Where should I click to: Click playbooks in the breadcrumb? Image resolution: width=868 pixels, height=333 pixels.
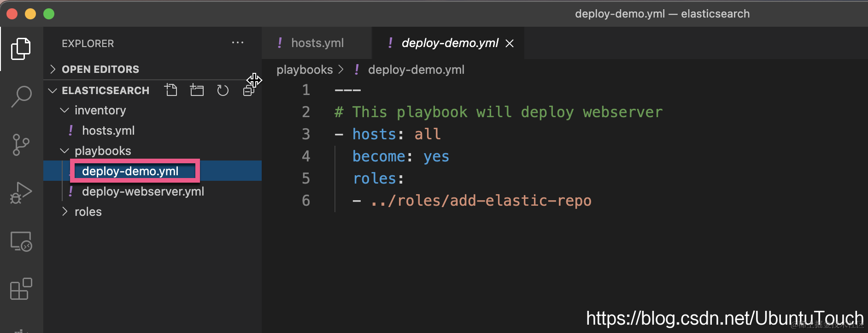(x=305, y=70)
